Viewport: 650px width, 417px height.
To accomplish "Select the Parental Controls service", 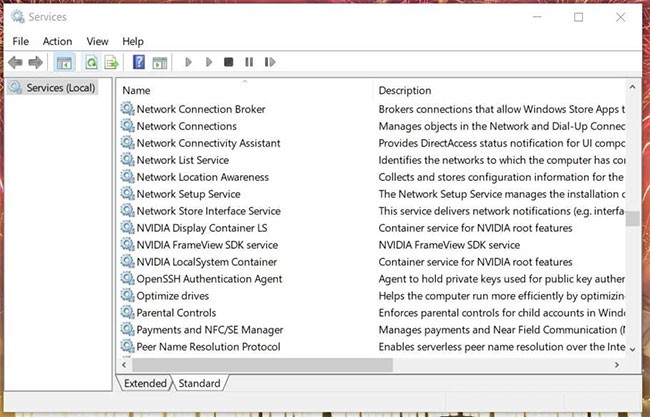I will pos(175,313).
